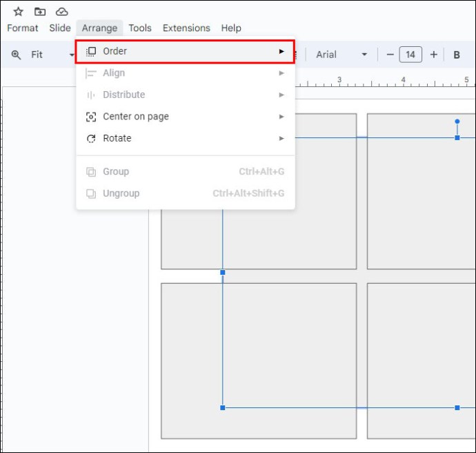Expand Center on page submenu arrow

click(x=281, y=117)
